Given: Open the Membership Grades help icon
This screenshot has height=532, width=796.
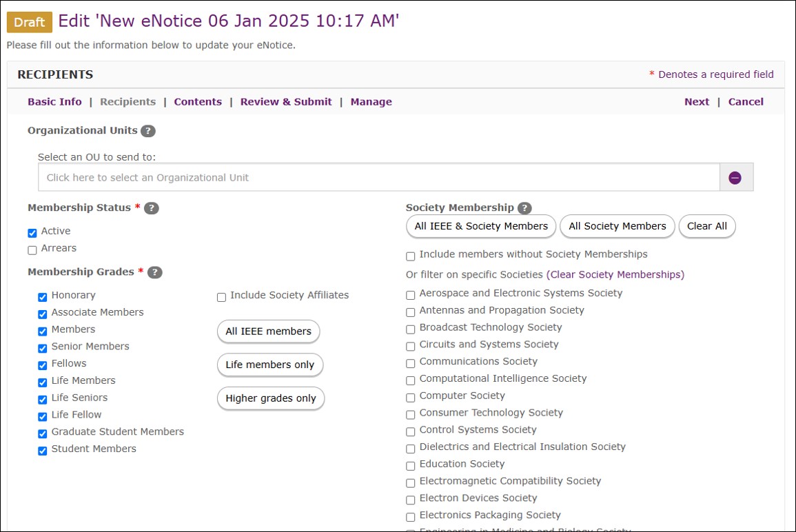Looking at the screenshot, I should coord(155,273).
